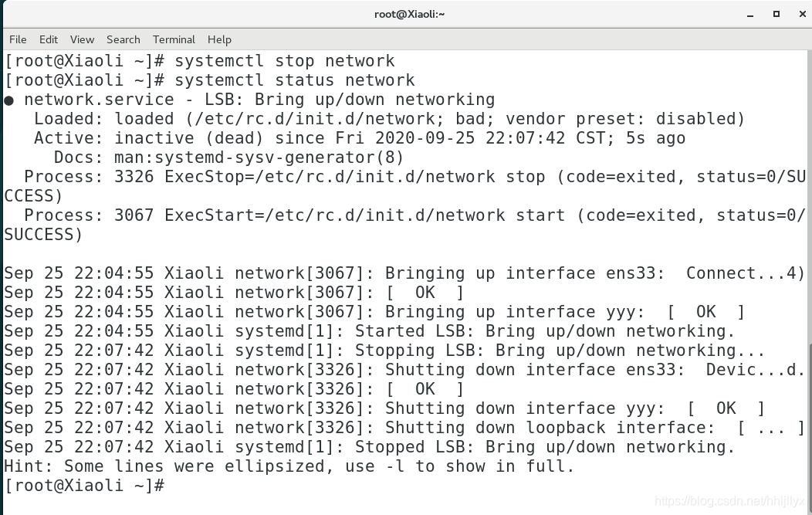This screenshot has width=812, height=515.
Task: Click the maximize window button
Action: 776,14
